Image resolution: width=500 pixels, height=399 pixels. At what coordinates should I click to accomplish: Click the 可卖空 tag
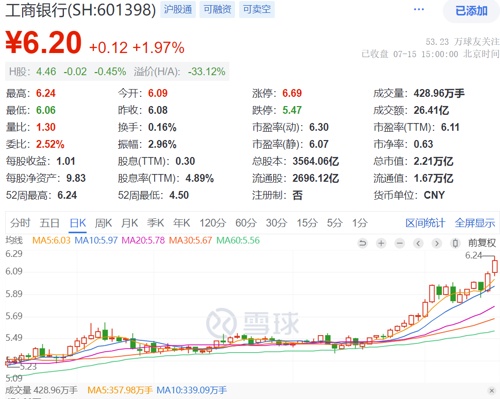tap(257, 9)
